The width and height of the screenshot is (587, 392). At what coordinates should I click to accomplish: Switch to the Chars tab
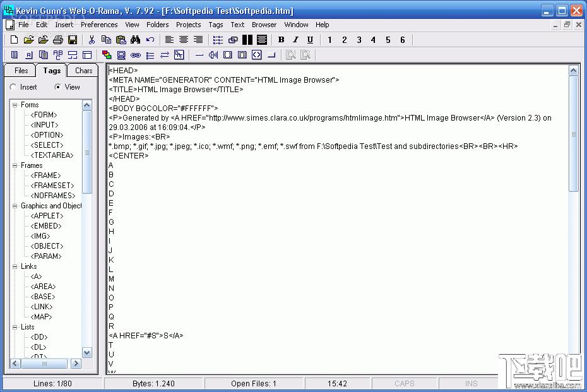click(x=83, y=71)
